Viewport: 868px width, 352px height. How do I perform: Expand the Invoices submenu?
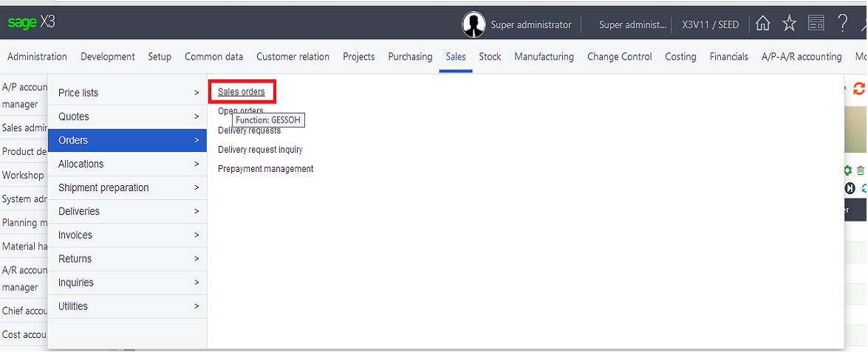pyautogui.click(x=127, y=235)
